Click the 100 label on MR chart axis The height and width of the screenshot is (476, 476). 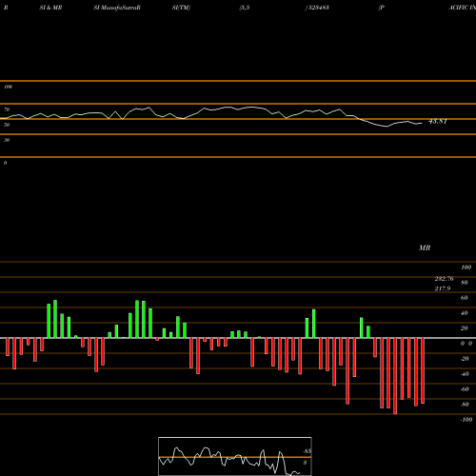466,268
